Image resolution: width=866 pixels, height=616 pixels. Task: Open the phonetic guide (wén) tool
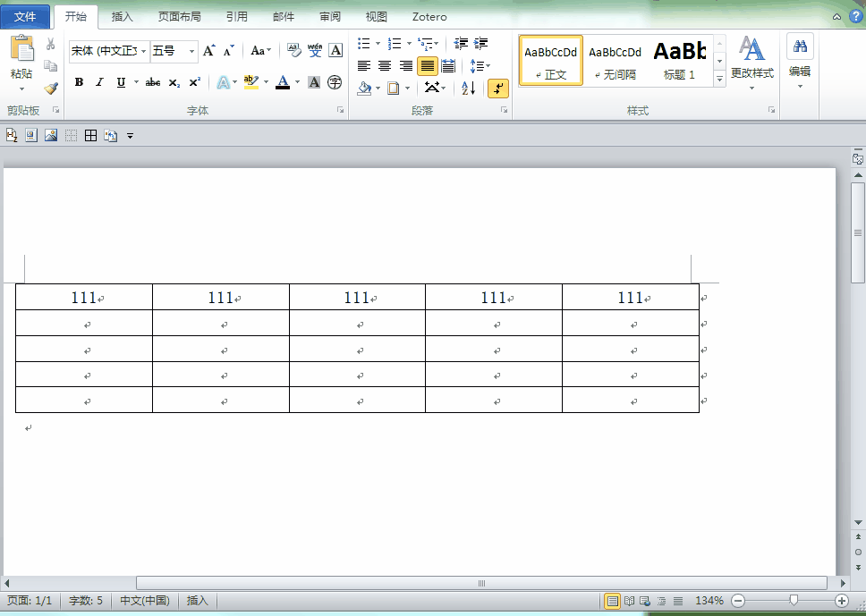[x=315, y=51]
